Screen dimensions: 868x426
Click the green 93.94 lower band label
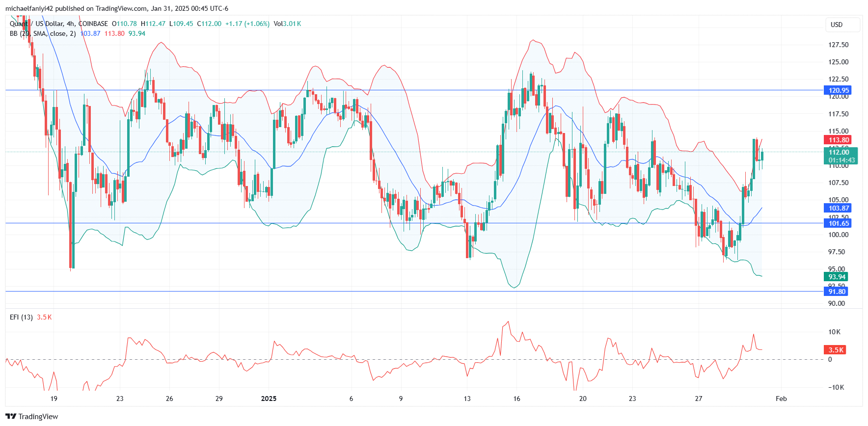(x=837, y=277)
